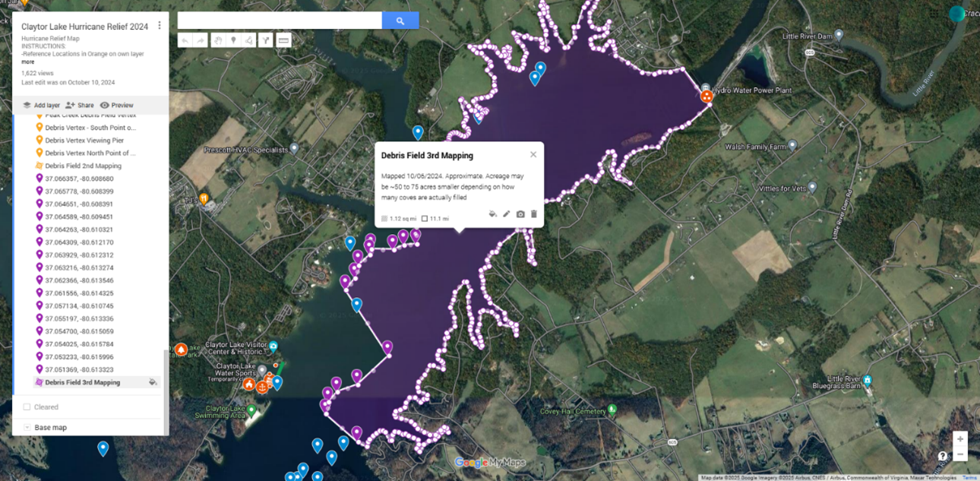Add a photo via camera icon in popup
This screenshot has width=980, height=481.
pos(520,214)
